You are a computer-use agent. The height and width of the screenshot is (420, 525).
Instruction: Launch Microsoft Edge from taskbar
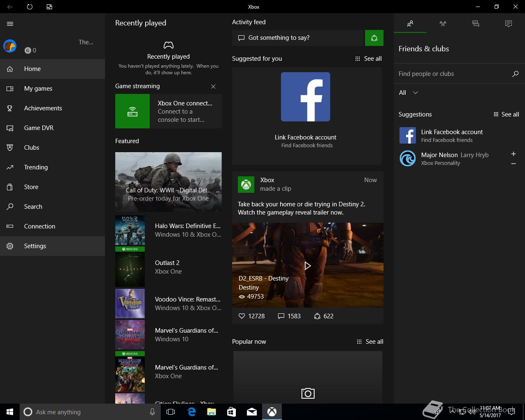[x=192, y=412]
